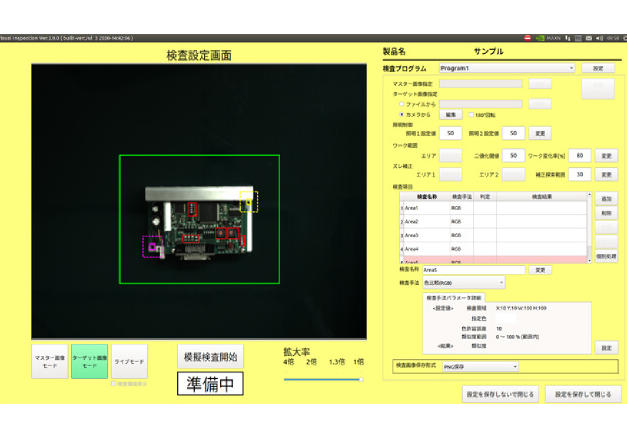Screen dimensions: 627x438
Task: Start the mock inspection with 模擬検査開始
Action: 210,356
